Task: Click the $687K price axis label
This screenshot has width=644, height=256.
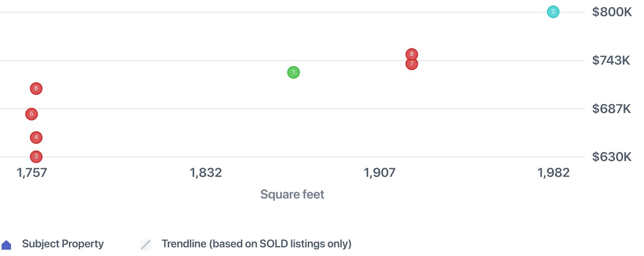Action: click(x=611, y=109)
